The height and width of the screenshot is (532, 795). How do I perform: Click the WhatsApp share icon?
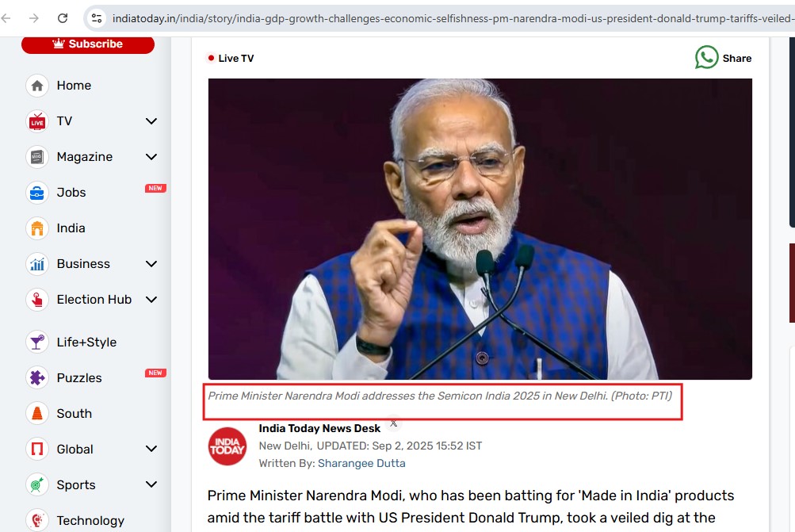click(x=706, y=58)
